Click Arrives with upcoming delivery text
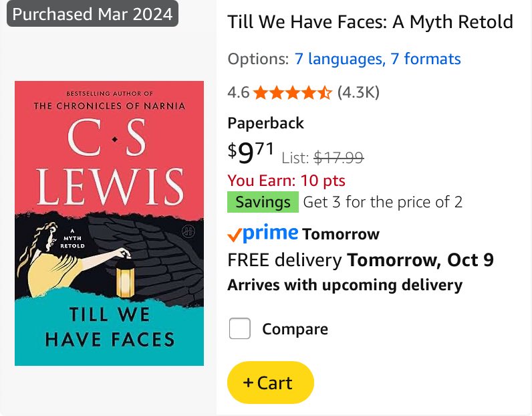 345,285
